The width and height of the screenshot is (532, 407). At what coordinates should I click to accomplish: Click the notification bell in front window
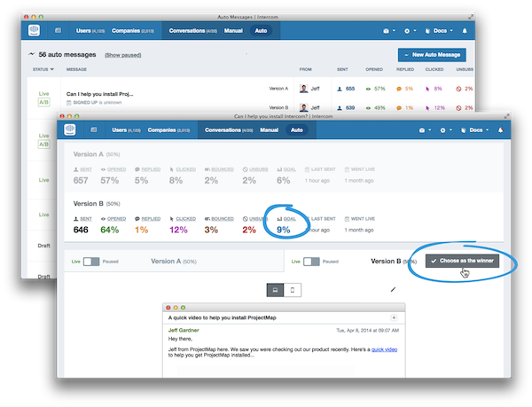(500, 129)
